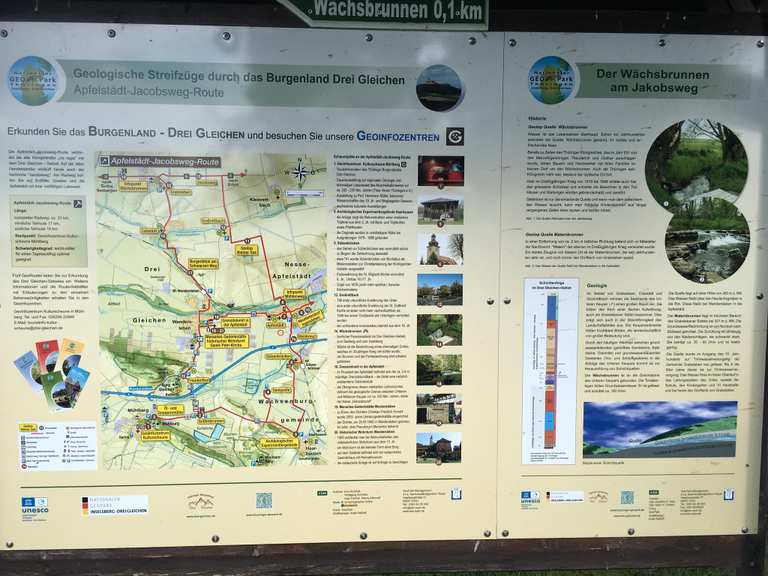Image resolution: width=768 pixels, height=576 pixels.
Task: Click the upper circular spring photo
Action: 696,163
